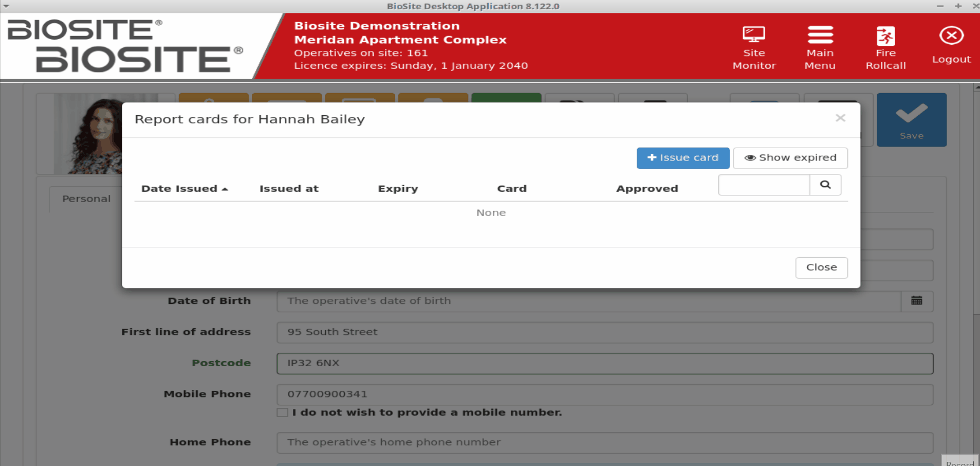Log out via the Logout icon
This screenshot has width=980, height=466.
[951, 45]
